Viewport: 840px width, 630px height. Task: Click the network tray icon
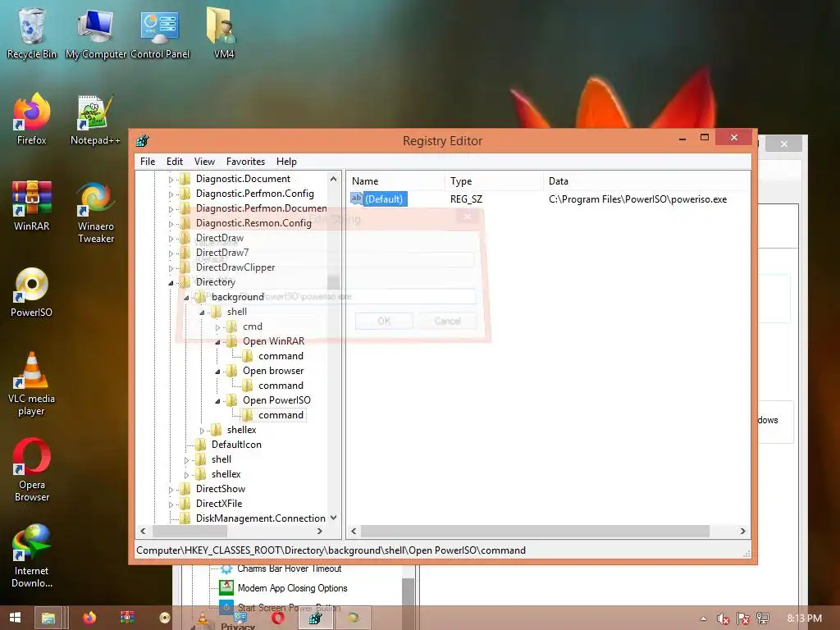pos(763,619)
